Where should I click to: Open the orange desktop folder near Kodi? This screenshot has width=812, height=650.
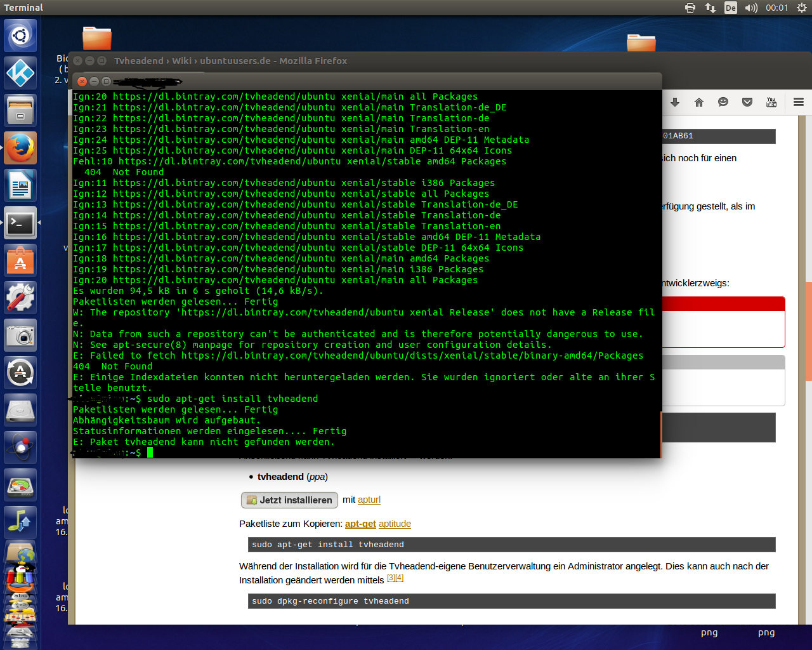coord(97,38)
